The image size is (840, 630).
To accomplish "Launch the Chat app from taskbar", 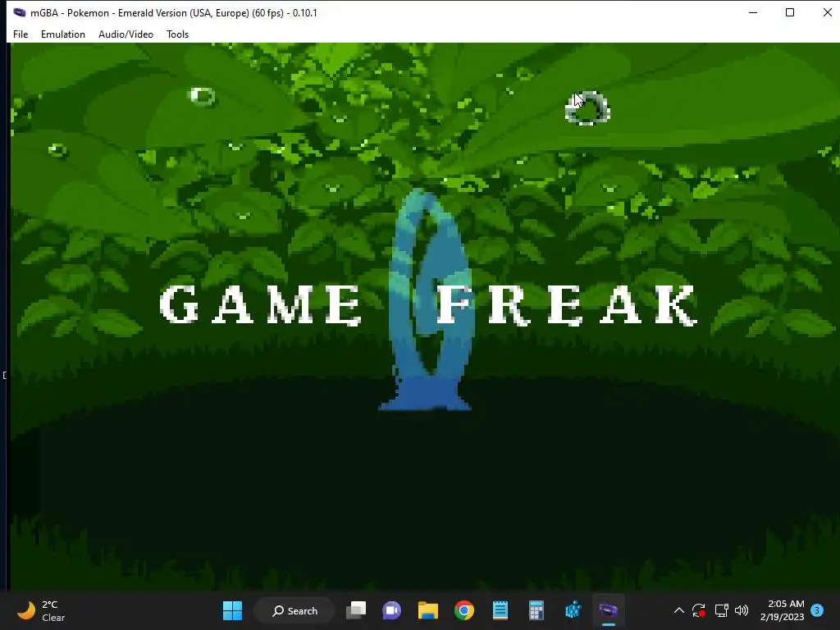I will click(x=391, y=610).
